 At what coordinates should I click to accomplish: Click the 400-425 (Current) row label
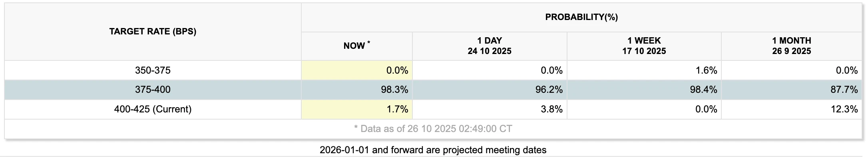point(153,109)
